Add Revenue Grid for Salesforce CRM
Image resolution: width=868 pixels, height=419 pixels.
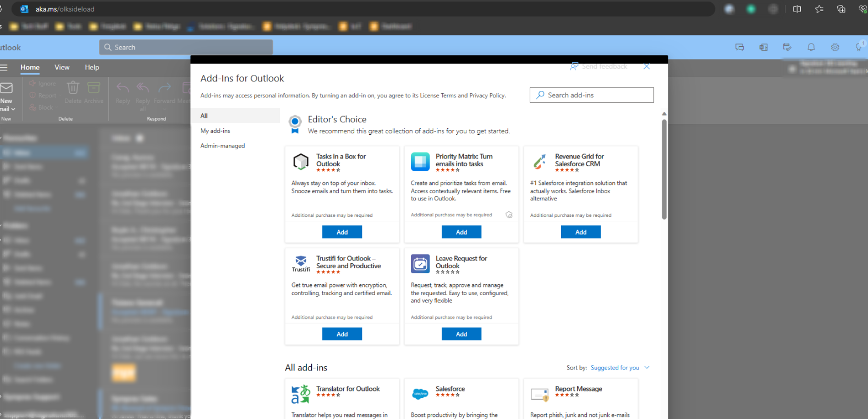pos(581,232)
